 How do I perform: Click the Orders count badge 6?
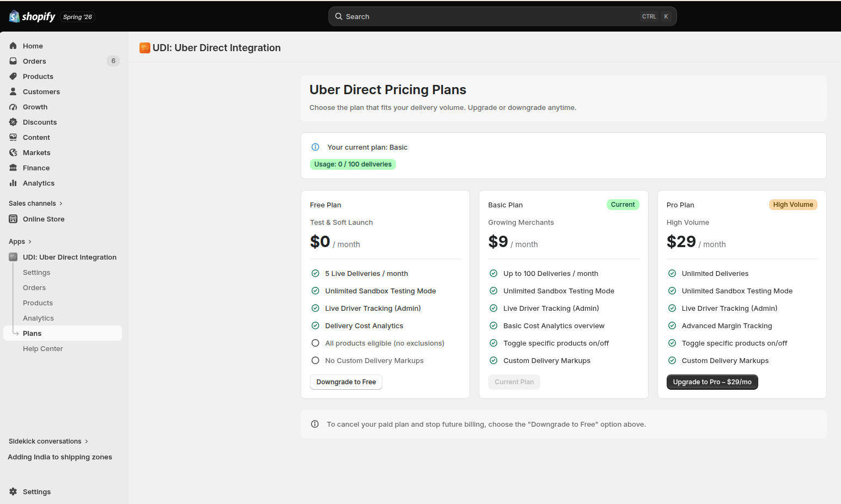113,61
